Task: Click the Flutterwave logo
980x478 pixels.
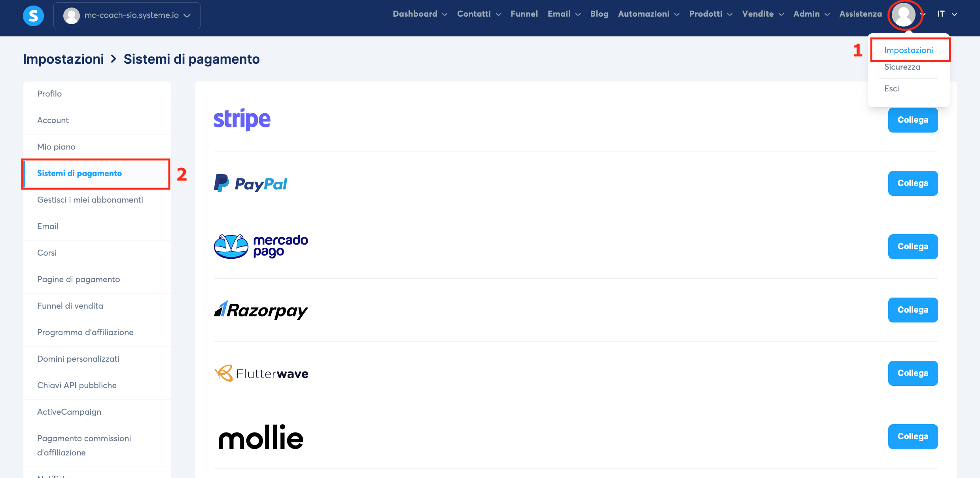Action: (x=261, y=373)
